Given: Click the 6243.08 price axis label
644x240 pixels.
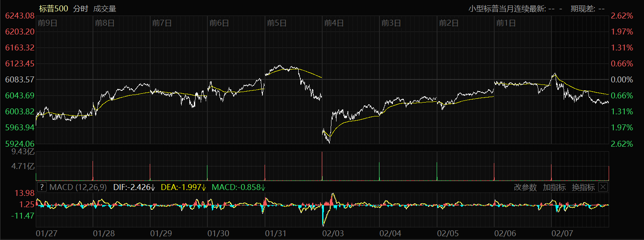Looking at the screenshot, I should pos(19,16).
